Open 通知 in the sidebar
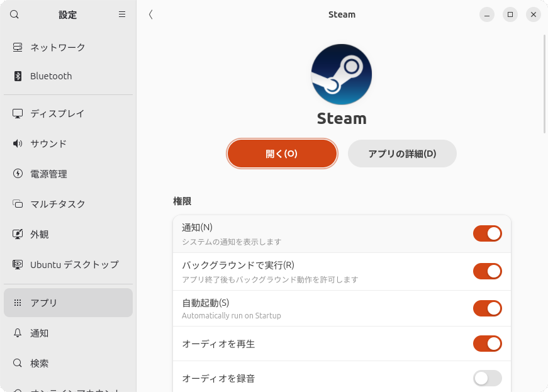The width and height of the screenshot is (548, 392). pyautogui.click(x=68, y=333)
